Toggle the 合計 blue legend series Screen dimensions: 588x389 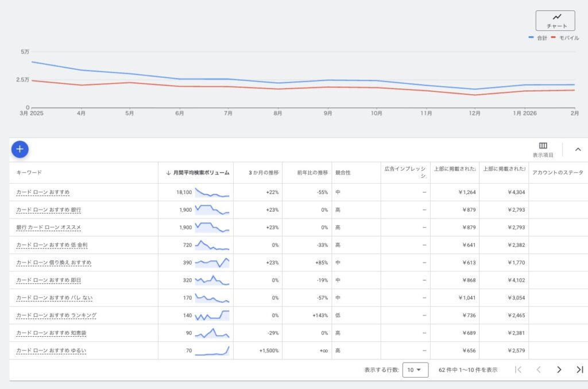click(x=537, y=38)
